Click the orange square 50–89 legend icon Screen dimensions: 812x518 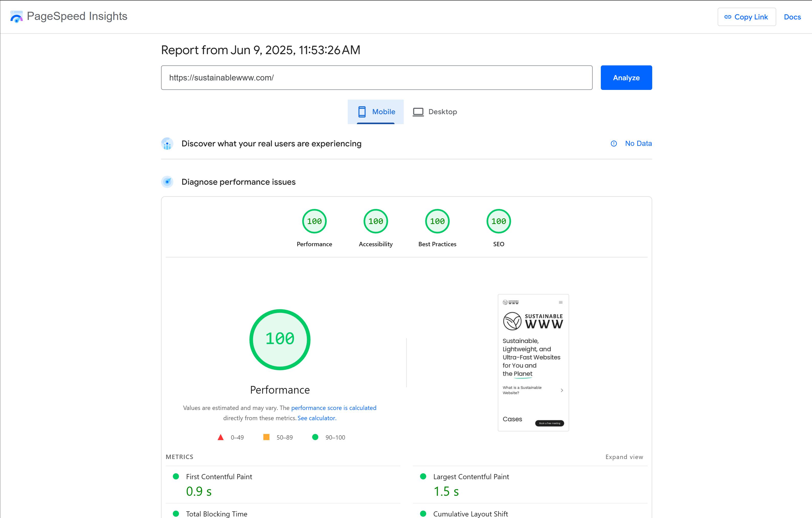(266, 437)
